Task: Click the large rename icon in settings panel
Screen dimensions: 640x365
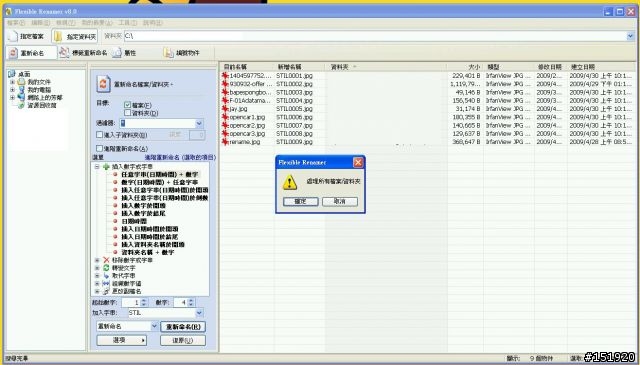Action: tap(103, 84)
